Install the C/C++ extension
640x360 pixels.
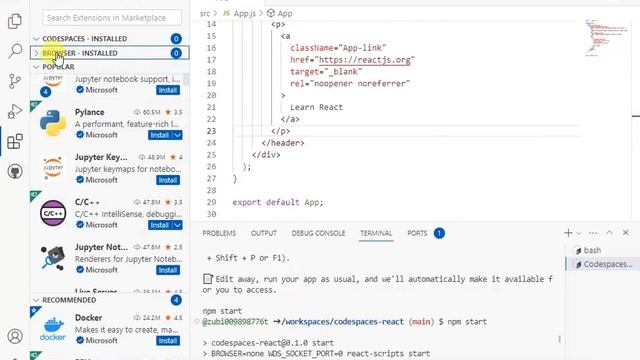pos(160,225)
